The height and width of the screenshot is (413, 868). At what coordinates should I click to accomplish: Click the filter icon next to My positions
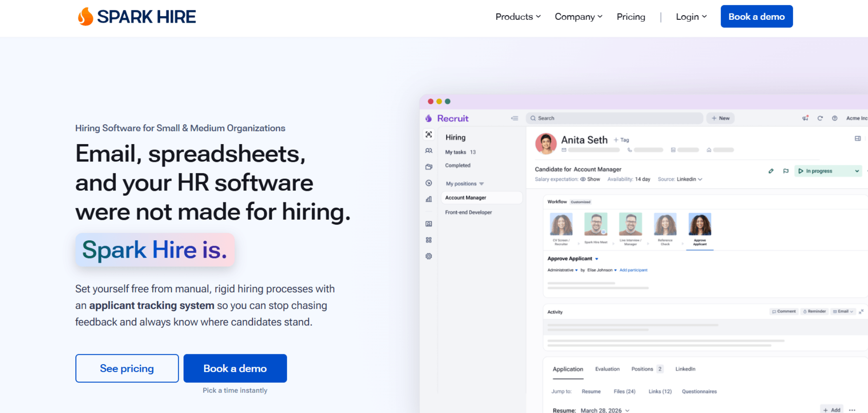click(481, 184)
